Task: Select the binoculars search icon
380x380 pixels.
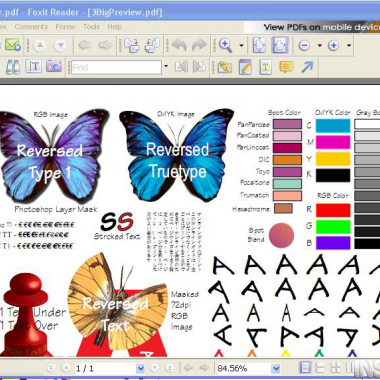Action: [13, 67]
